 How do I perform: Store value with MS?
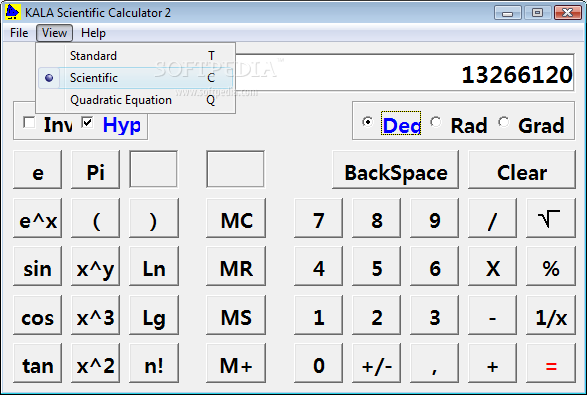[x=236, y=315]
